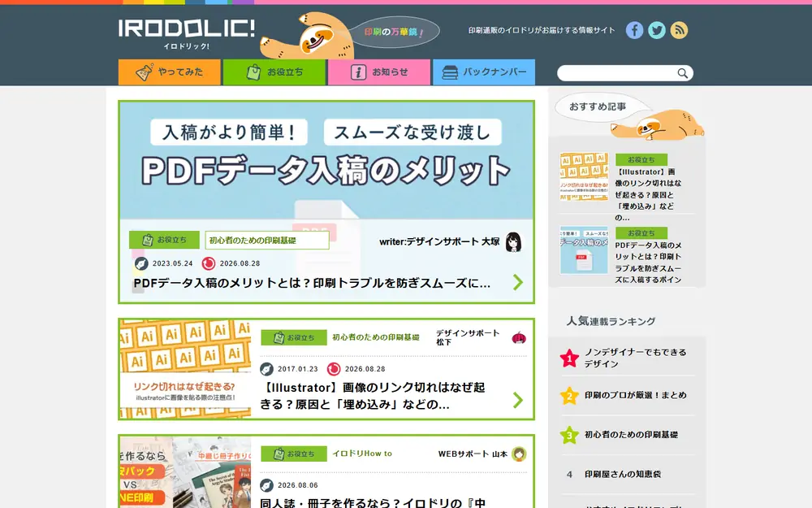Click 初心者のための印刷基礎 tag on featured article
This screenshot has width=812, height=508.
267,240
